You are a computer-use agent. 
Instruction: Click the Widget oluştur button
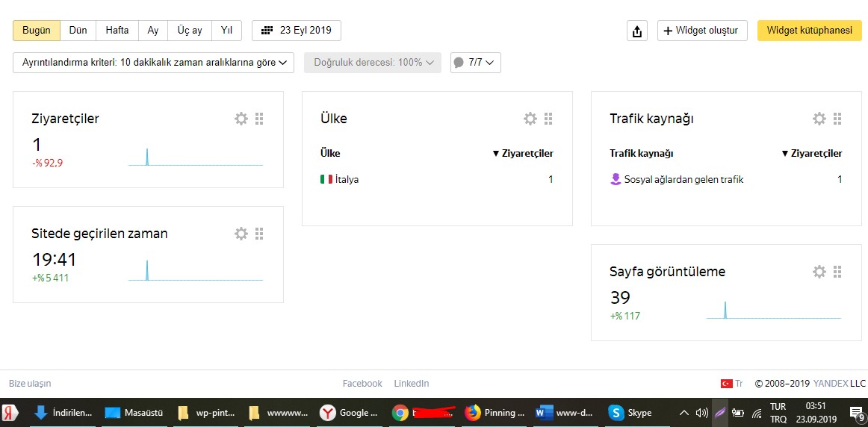(702, 31)
